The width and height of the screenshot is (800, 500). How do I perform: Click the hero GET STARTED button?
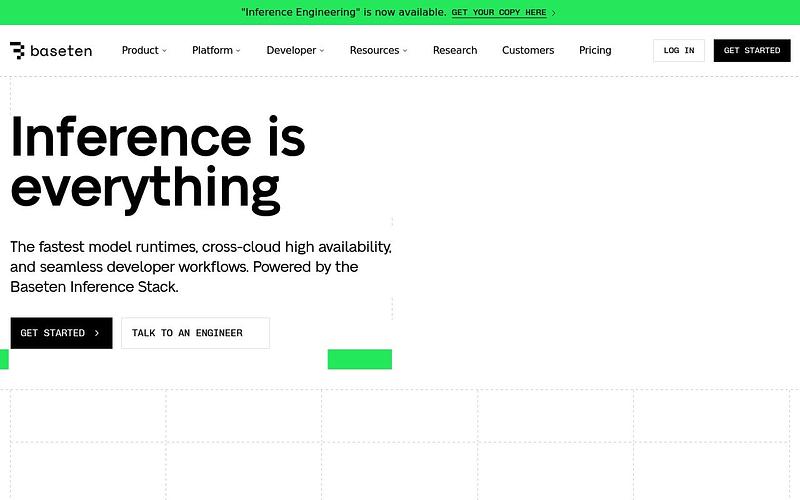61,333
